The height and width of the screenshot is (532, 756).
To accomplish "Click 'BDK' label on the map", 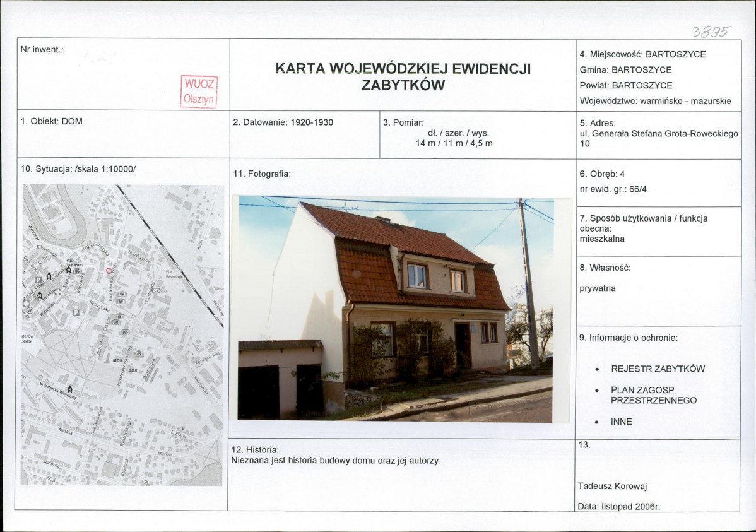I will click(133, 370).
